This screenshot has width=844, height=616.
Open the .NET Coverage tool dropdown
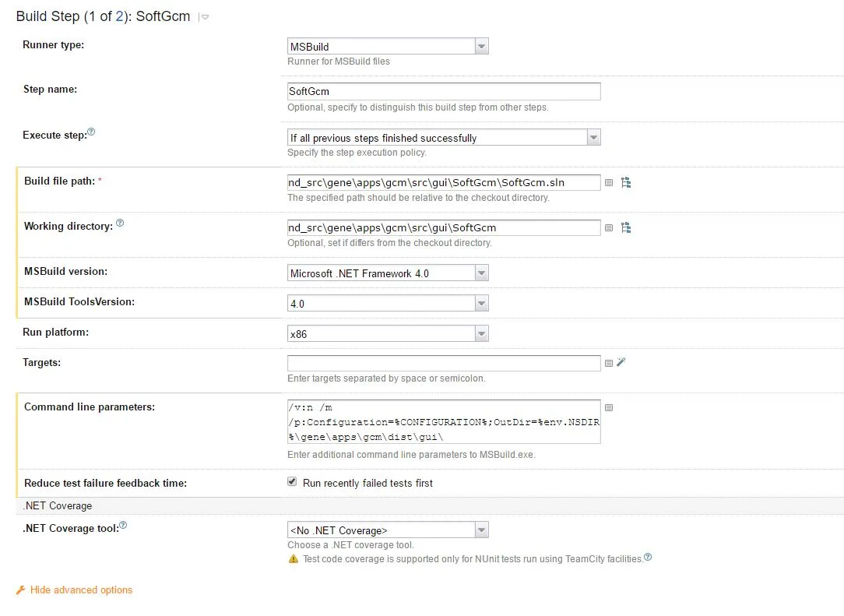[x=388, y=530]
